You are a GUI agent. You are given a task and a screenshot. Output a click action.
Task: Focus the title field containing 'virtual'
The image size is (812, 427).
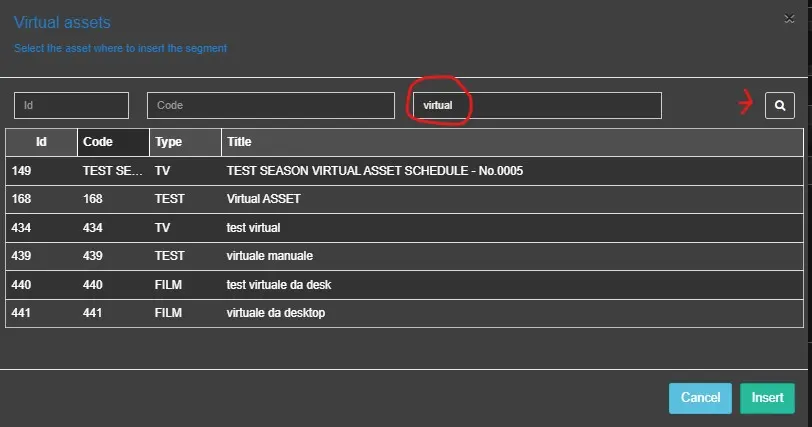tap(537, 105)
